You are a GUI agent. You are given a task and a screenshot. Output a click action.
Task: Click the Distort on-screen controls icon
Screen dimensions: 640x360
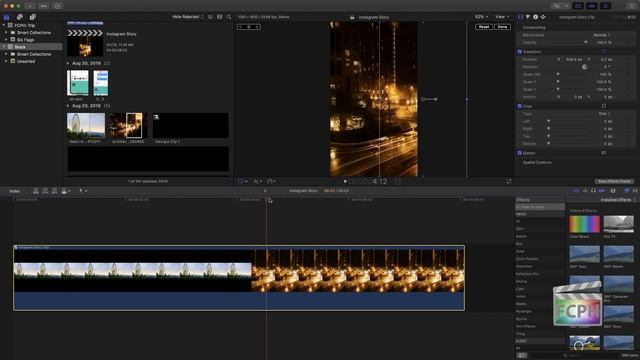604,153
